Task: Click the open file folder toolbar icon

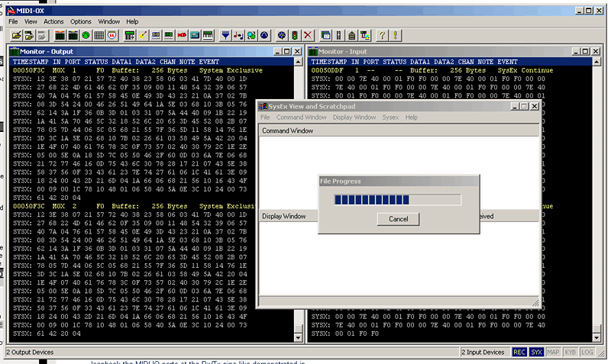Action: (x=16, y=35)
